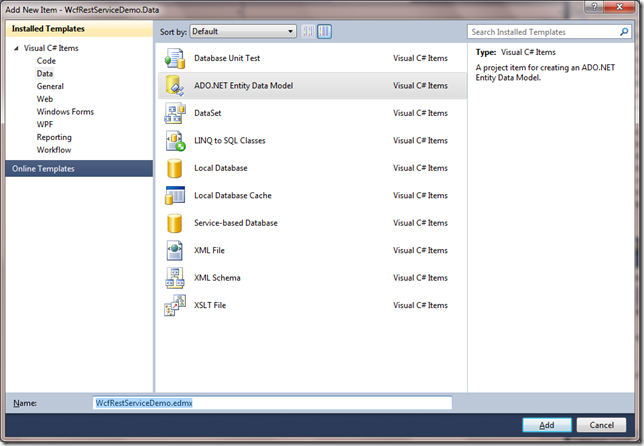Open the Sort by Default dropdown
Viewport: 644px width, 446px height.
click(x=243, y=31)
